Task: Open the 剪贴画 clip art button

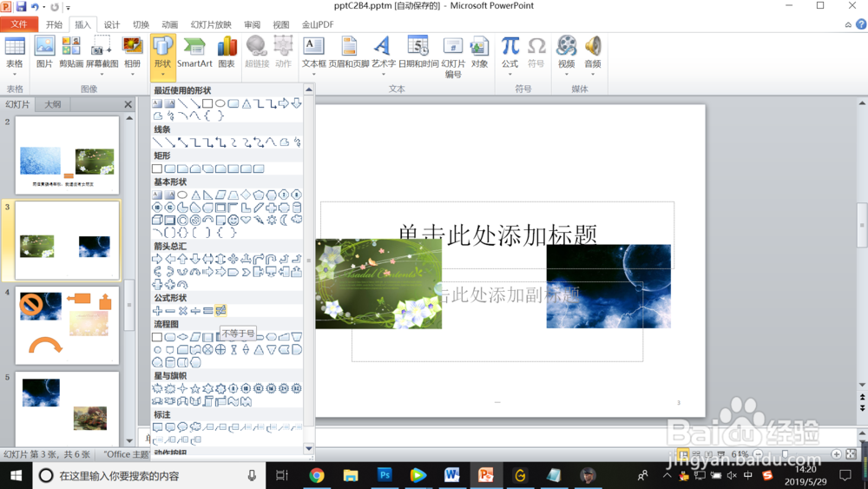Action: (71, 52)
